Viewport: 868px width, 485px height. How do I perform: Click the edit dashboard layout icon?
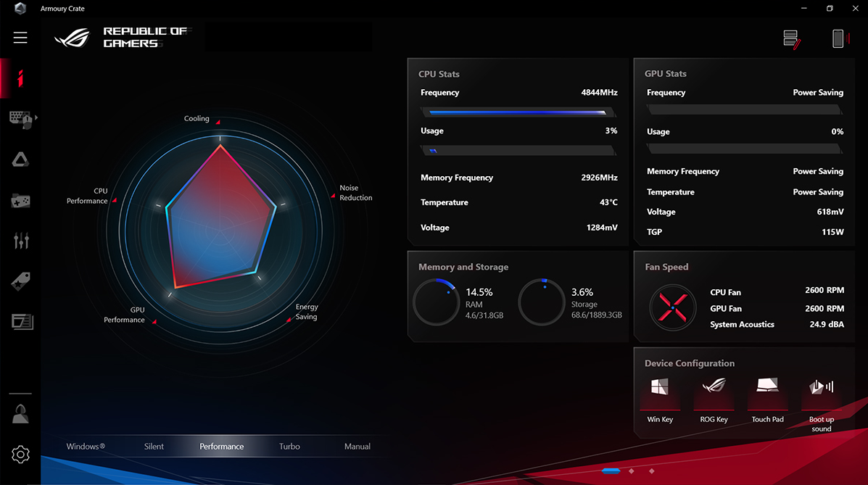click(x=792, y=39)
